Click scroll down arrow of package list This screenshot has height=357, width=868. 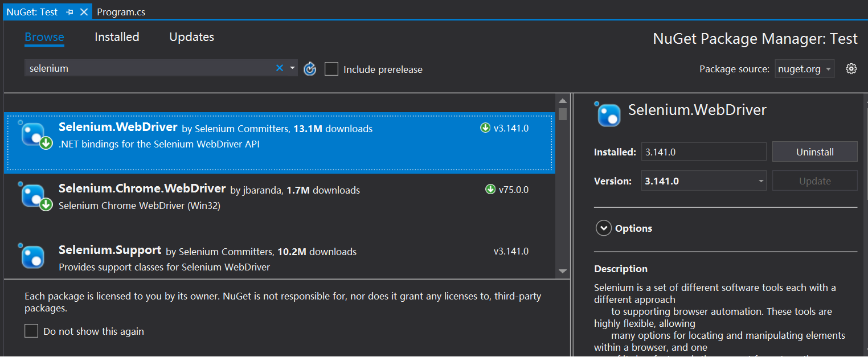[x=562, y=272]
